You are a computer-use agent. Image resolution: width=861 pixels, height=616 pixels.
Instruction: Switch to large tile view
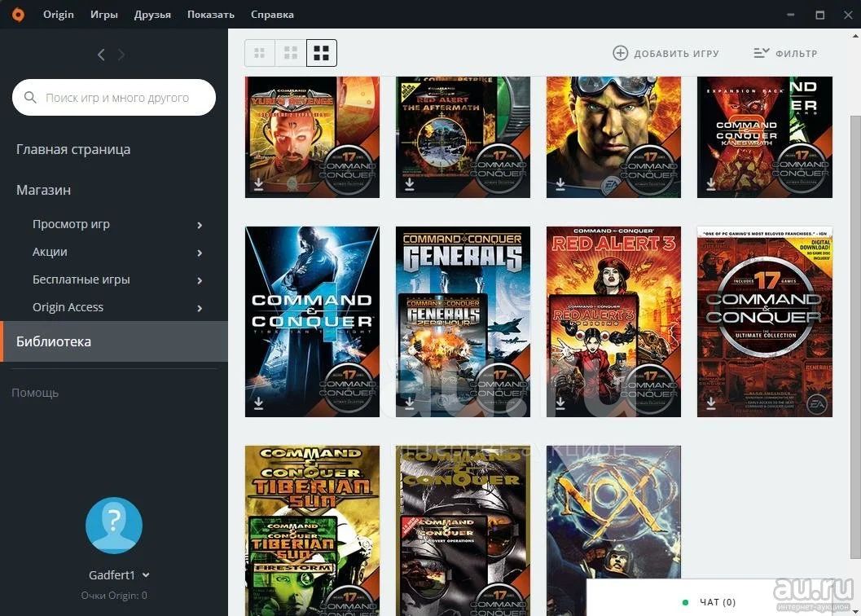point(321,53)
